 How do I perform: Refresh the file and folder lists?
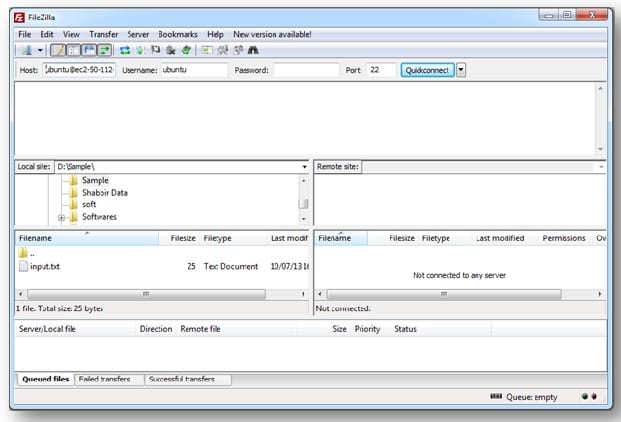tap(125, 50)
